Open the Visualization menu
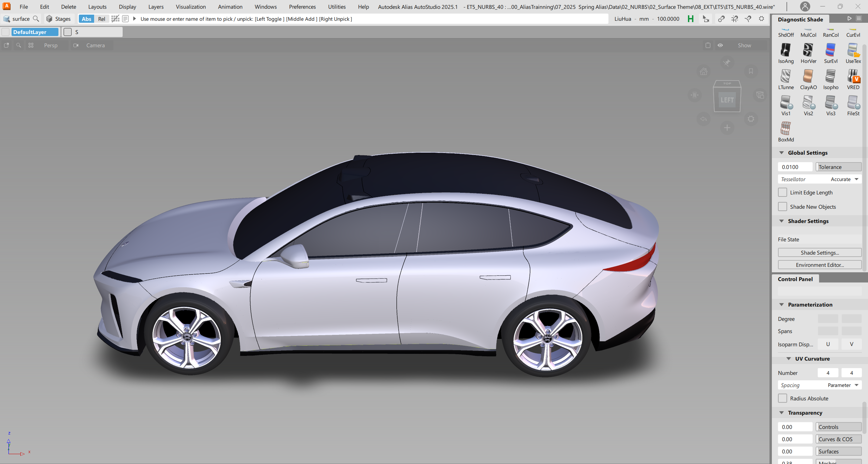This screenshot has width=868, height=464. [191, 7]
